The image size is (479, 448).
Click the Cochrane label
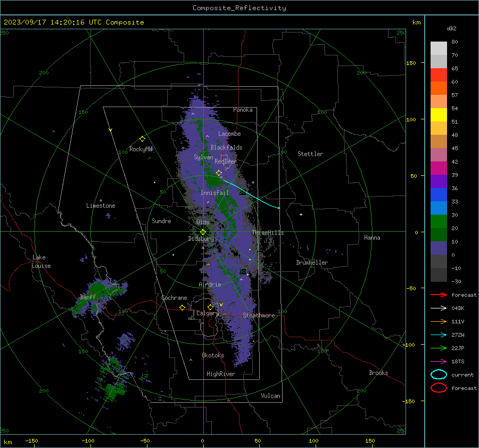(174, 298)
